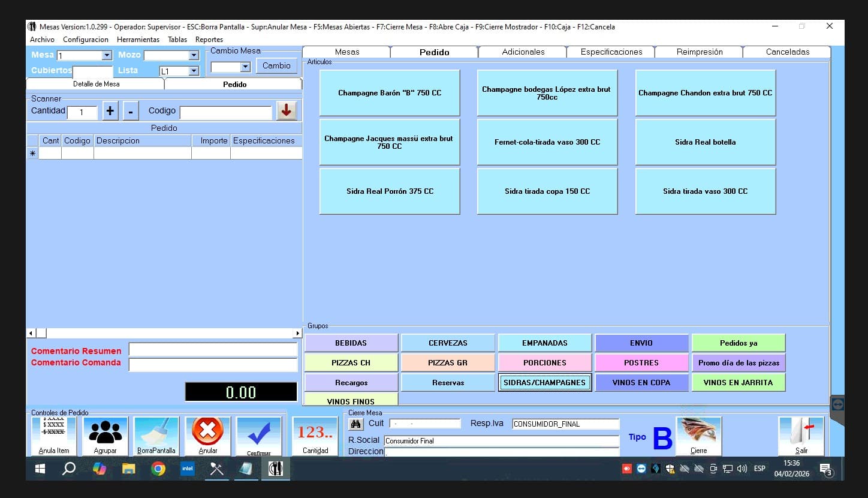
Task: Open the Herramientas menu
Action: pos(138,40)
